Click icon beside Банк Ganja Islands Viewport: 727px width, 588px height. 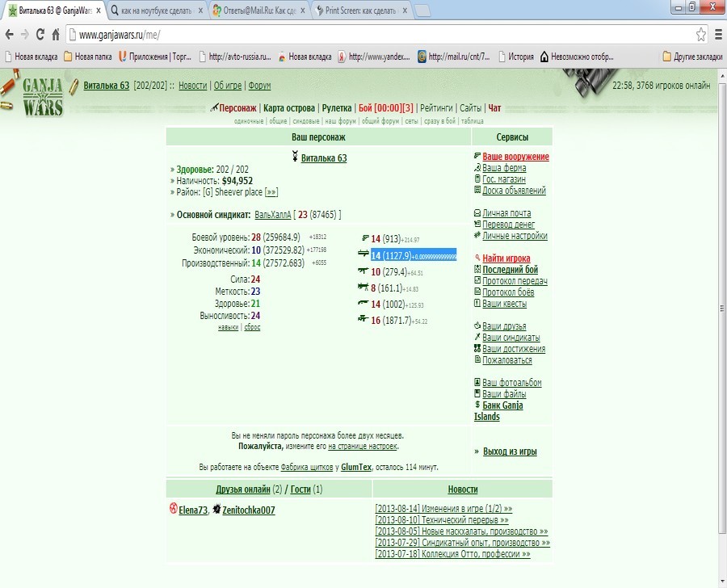coord(477,405)
